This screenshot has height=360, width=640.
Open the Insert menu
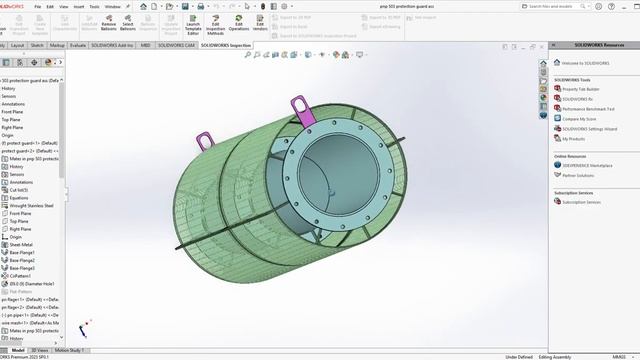[79, 7]
